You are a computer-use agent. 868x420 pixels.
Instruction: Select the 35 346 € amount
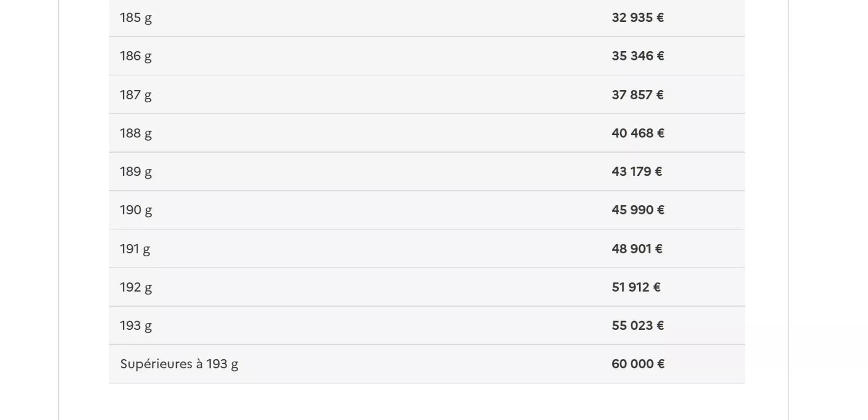637,56
